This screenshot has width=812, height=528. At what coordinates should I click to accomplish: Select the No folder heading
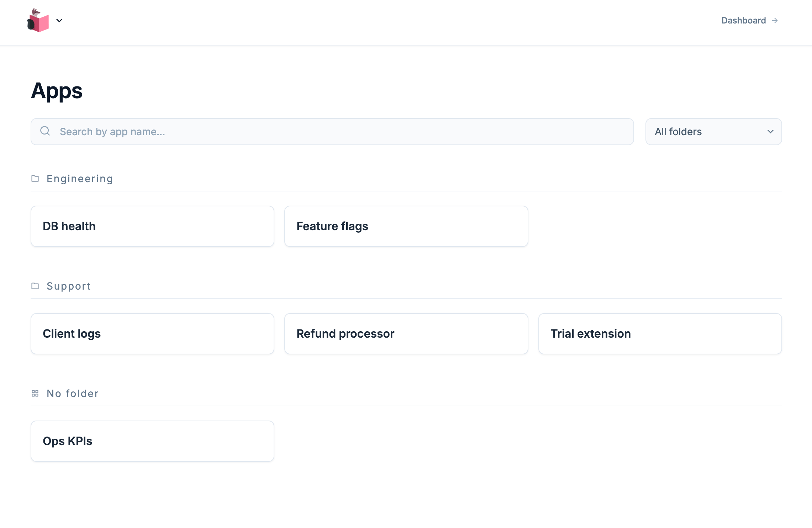[x=73, y=394]
